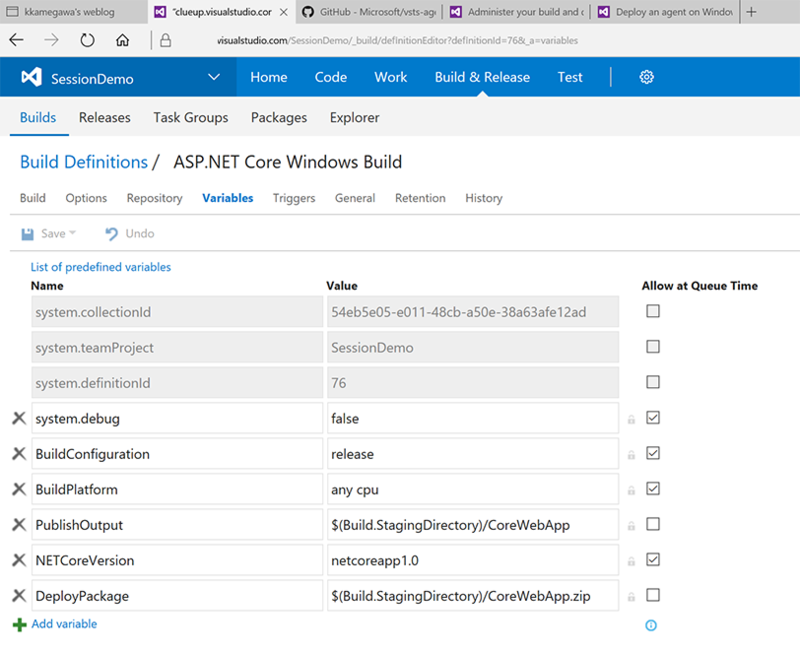Toggle queue time checkbox for system.teamProject
Screen dimensions: 800x653
coord(653,346)
